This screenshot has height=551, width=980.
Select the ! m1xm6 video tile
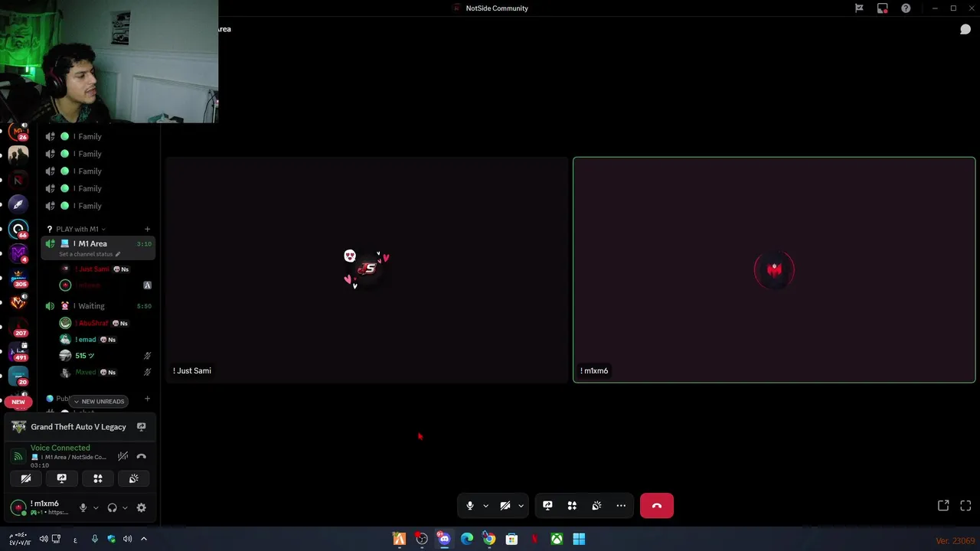(x=774, y=269)
